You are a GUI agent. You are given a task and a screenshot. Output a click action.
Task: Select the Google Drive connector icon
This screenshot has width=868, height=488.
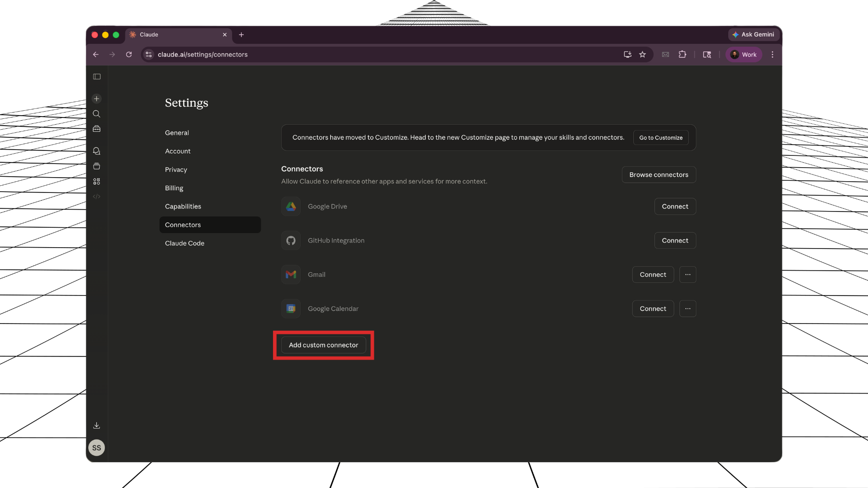point(291,206)
